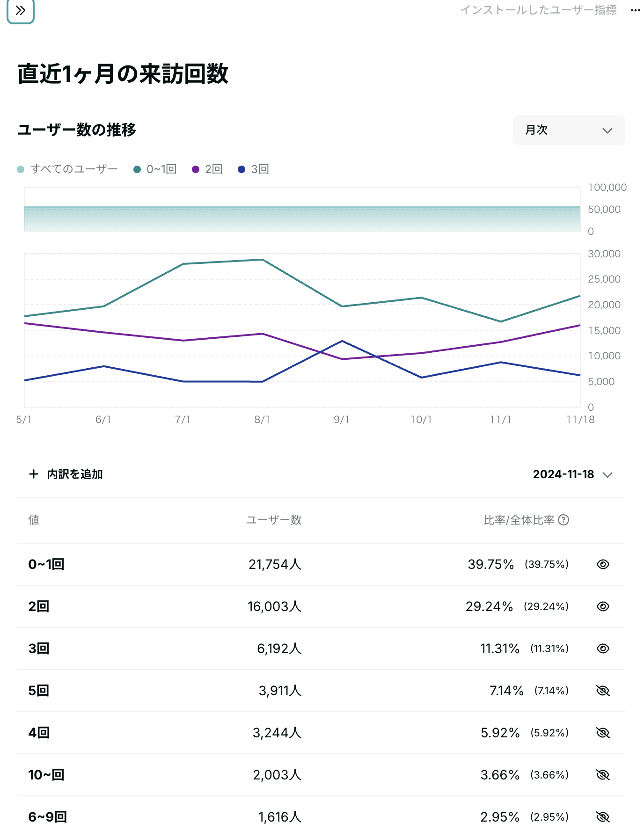Click the plus icon for 内訳を追加
The image size is (644, 830).
click(34, 474)
